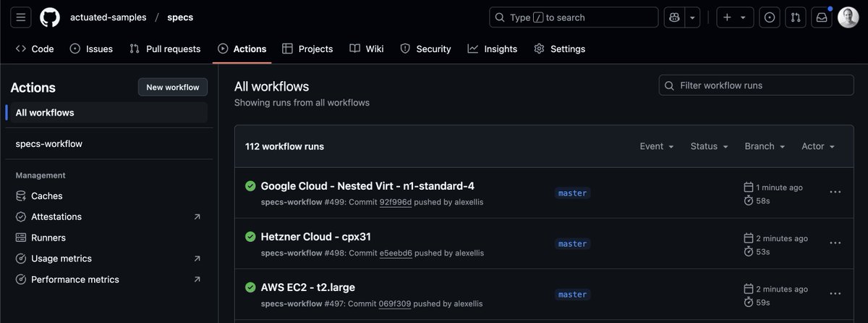This screenshot has width=868, height=323.
Task: Select All workflows in sidebar
Action: click(x=109, y=112)
